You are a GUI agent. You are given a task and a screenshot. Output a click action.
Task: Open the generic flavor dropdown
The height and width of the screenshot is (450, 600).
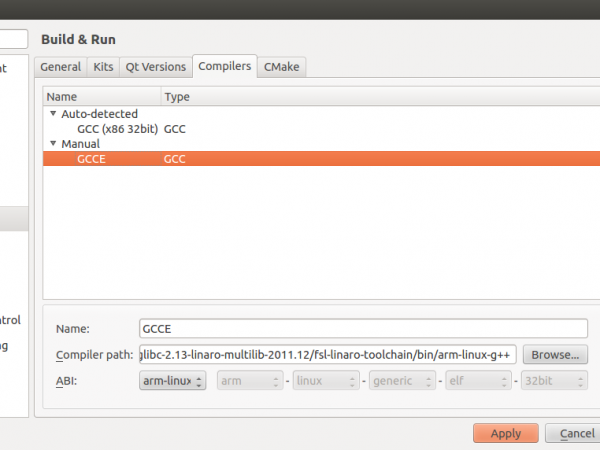tap(402, 381)
